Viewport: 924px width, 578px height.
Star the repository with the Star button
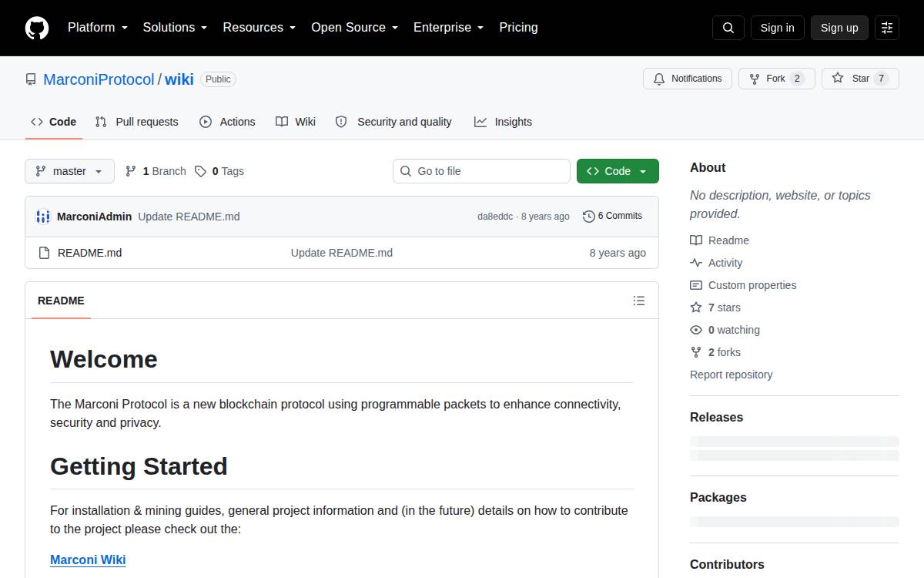[x=860, y=79]
